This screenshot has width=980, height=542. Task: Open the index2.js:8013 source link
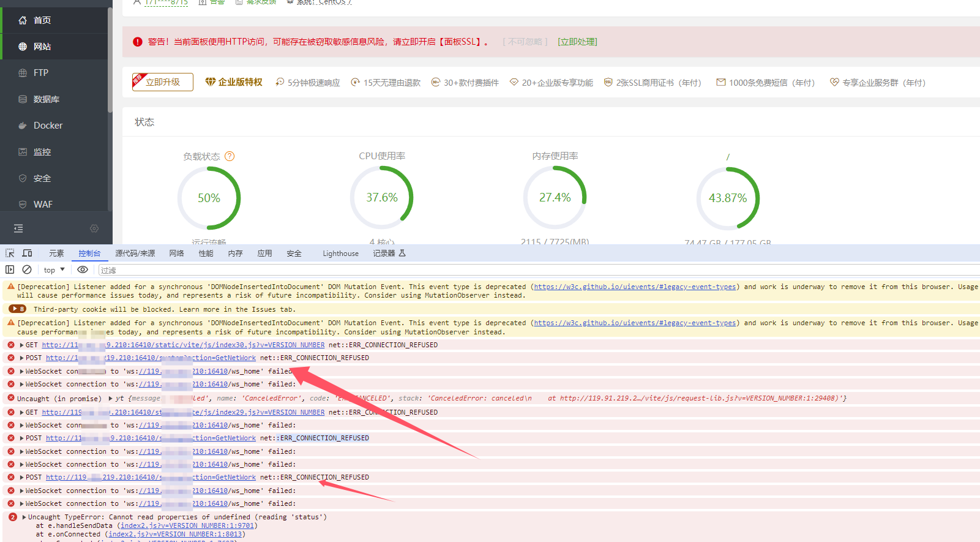pos(175,534)
